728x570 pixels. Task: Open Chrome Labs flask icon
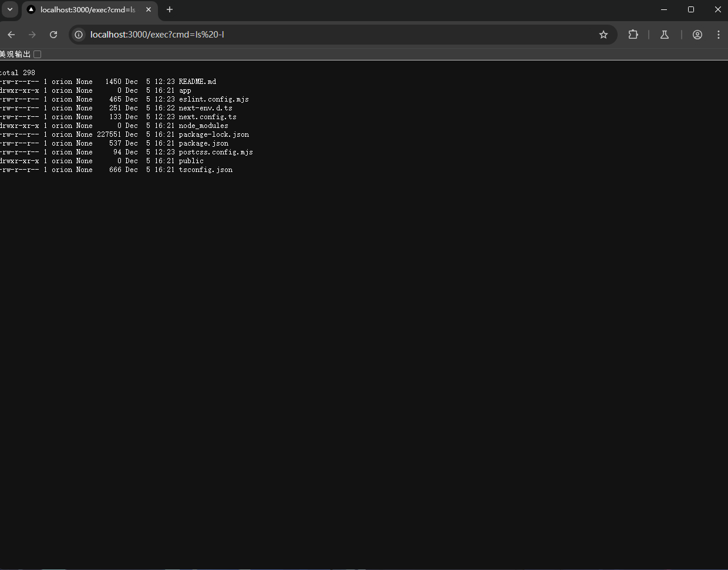[x=665, y=35]
